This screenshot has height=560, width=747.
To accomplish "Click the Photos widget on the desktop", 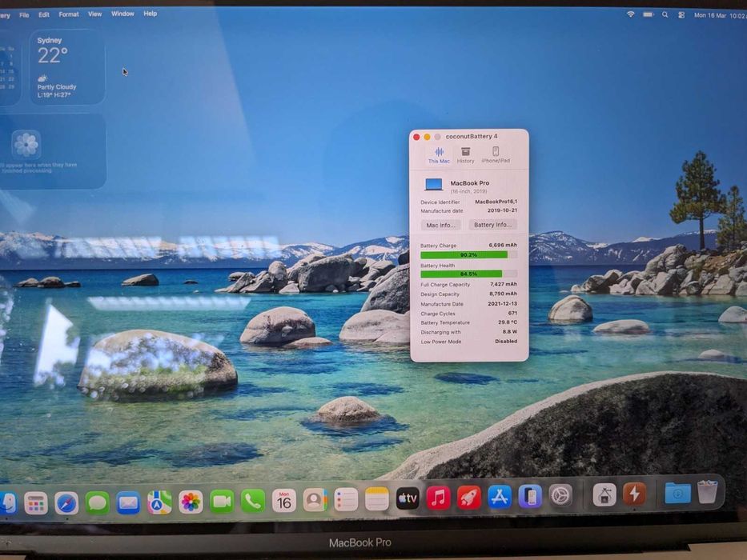I will (53, 151).
